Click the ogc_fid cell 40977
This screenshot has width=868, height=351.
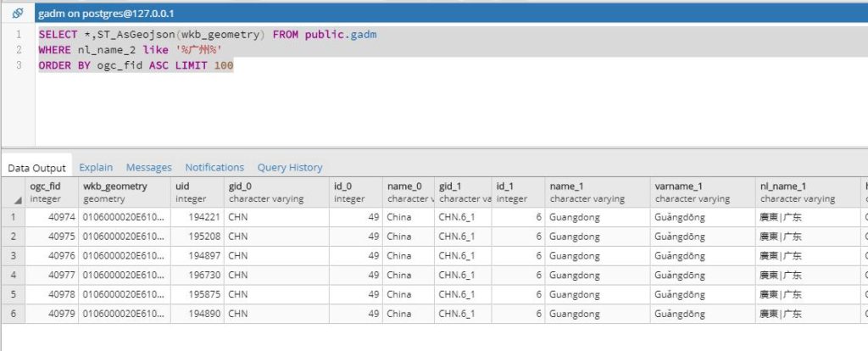(52, 276)
